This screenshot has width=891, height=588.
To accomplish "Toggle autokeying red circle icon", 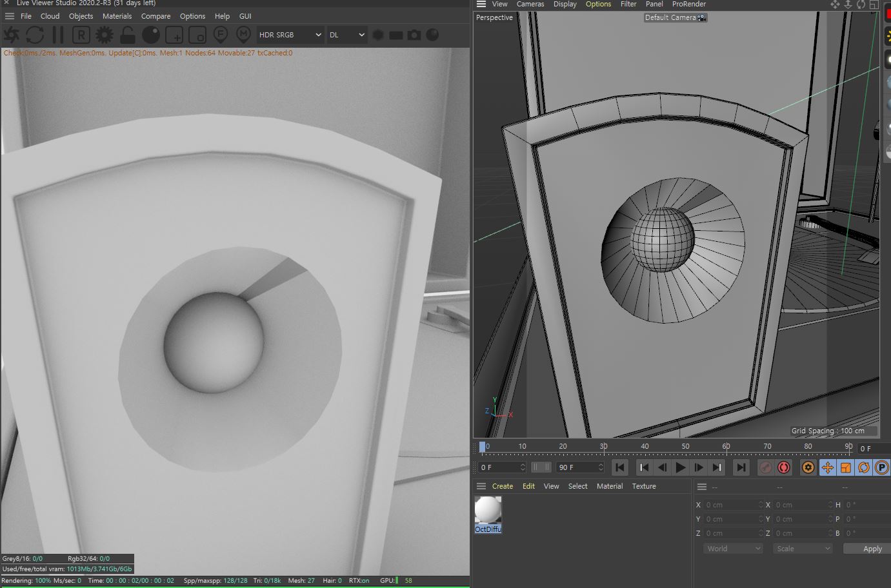I will pyautogui.click(x=784, y=467).
